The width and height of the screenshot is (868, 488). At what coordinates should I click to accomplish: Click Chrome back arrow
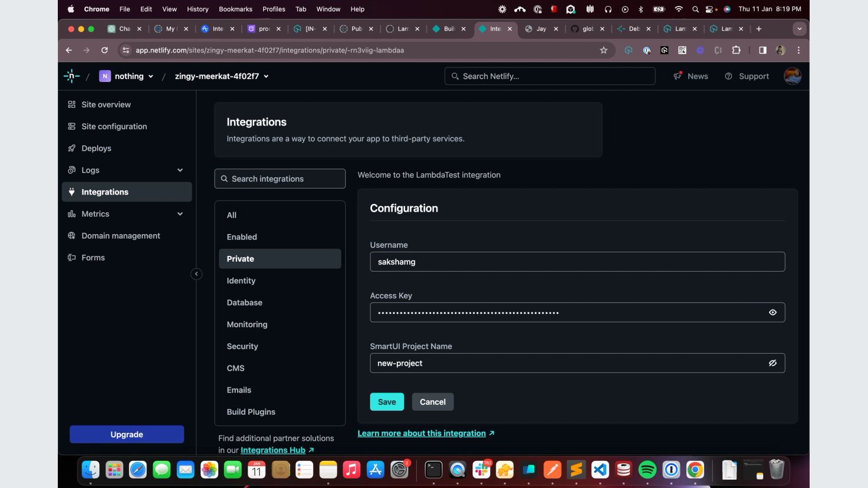point(69,50)
